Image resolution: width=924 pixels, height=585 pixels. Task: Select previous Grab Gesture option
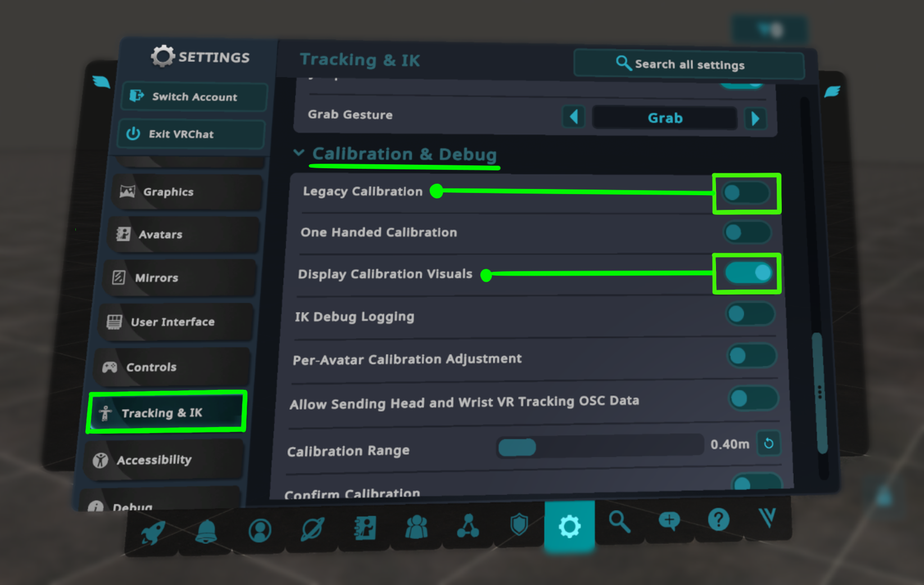pos(573,117)
